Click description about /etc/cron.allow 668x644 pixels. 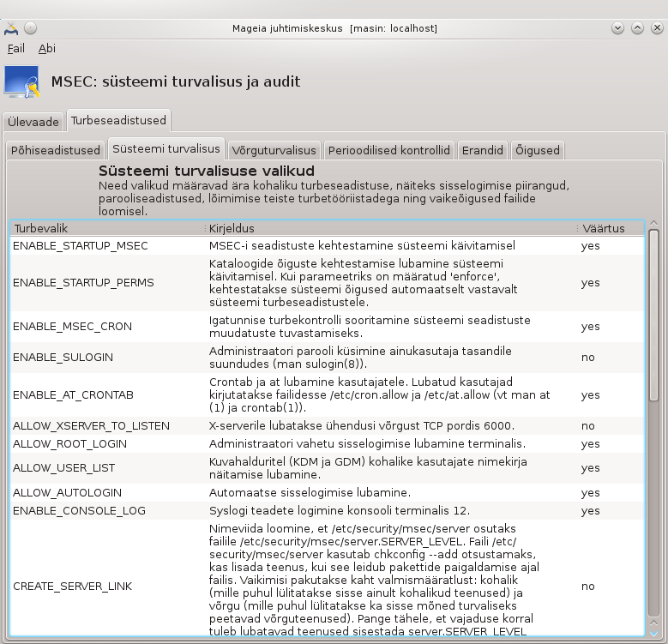pos(380,394)
